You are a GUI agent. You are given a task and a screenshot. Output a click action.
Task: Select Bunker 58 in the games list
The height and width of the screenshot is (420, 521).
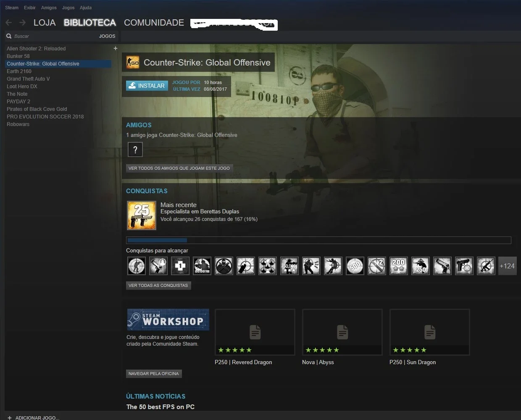(58, 56)
